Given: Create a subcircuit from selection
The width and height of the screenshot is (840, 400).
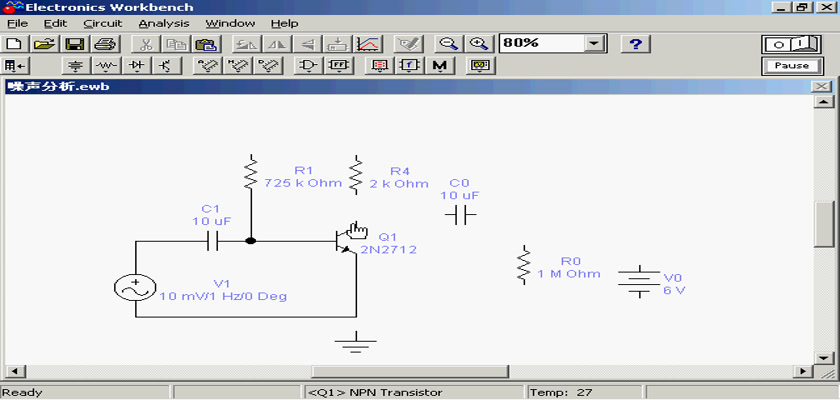Looking at the screenshot, I should pos(338,44).
